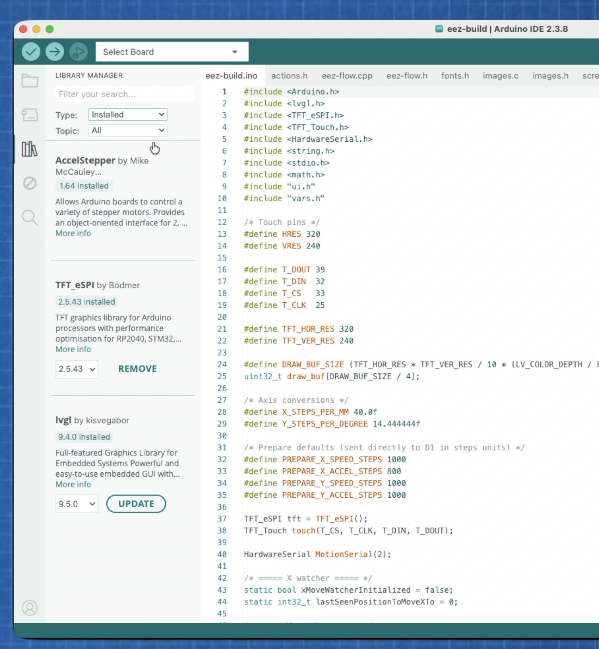Switch to the eez-flow.cpp tab
Image resolution: width=599 pixels, height=649 pixels.
[x=347, y=76]
